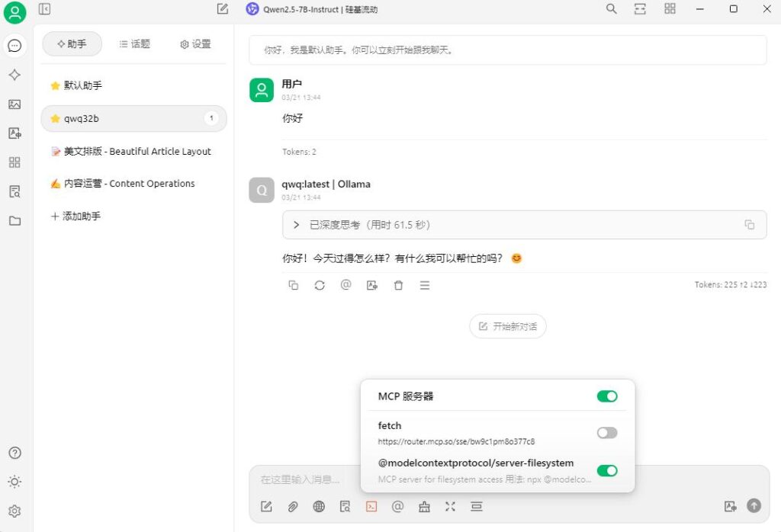The width and height of the screenshot is (781, 532).
Task: Create a new topic with pencil icon
Action: [x=223, y=9]
